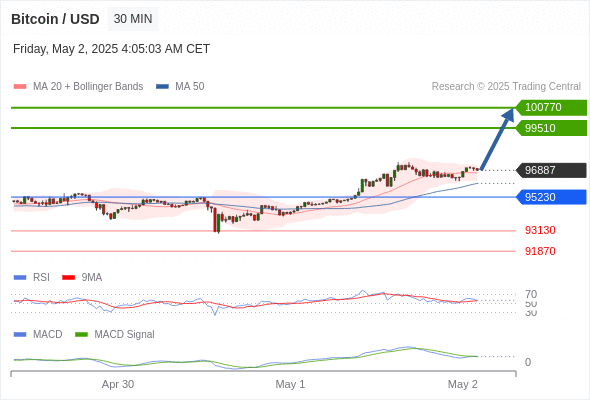Click the 99510 green resistance tag

click(x=551, y=128)
